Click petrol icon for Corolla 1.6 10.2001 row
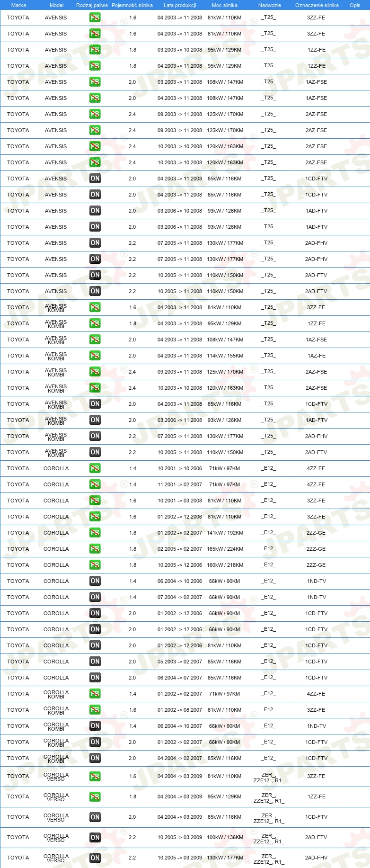 (95, 501)
